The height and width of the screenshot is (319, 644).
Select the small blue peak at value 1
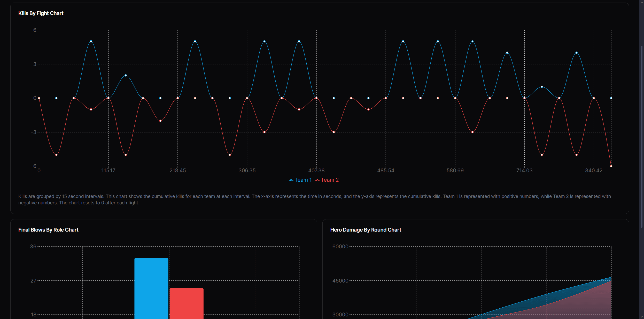pyautogui.click(x=541, y=87)
